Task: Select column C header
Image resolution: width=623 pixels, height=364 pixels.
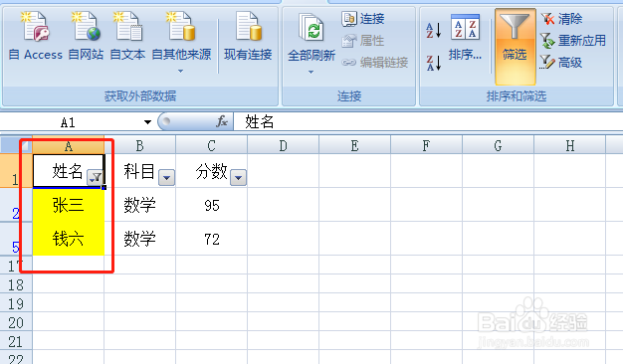Action: pyautogui.click(x=211, y=145)
